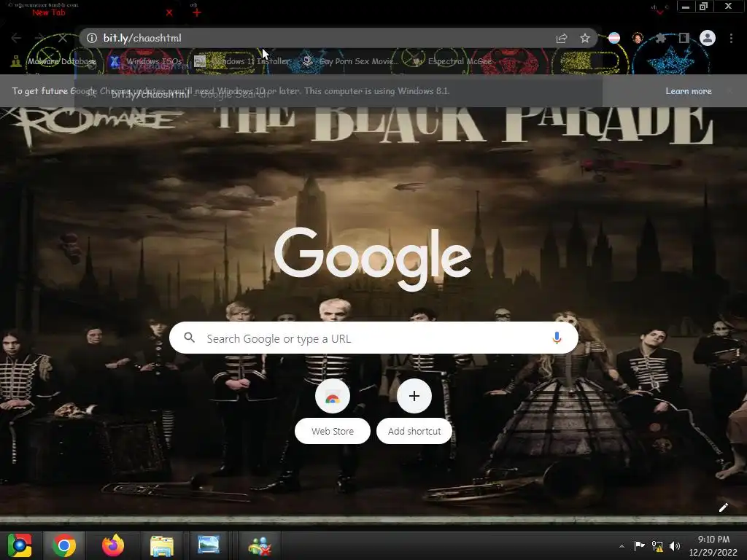Image resolution: width=747 pixels, height=560 pixels.
Task: Toggle the Chrome side panel
Action: 684,38
